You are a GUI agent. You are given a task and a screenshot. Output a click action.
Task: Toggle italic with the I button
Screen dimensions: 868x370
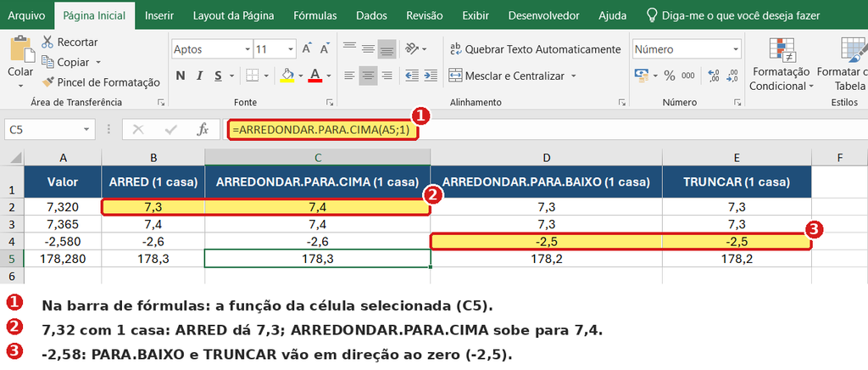[x=199, y=76]
